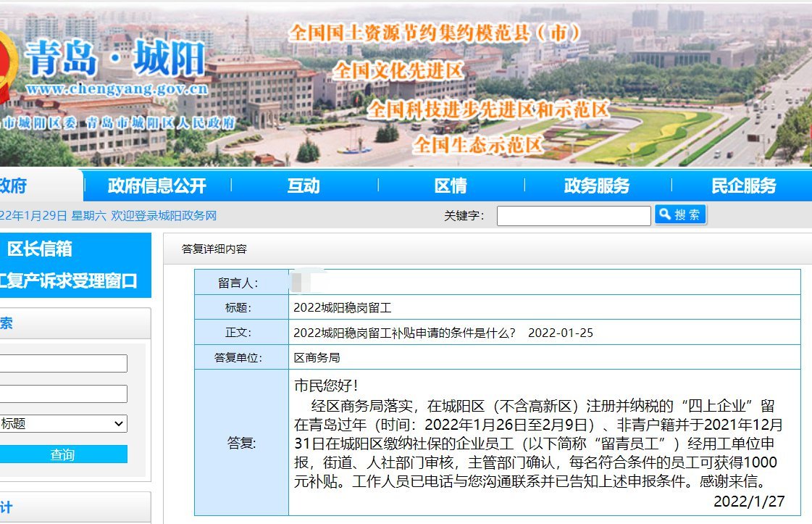Go to the 区情 navigation tab
812x524 pixels.
pyautogui.click(x=450, y=186)
